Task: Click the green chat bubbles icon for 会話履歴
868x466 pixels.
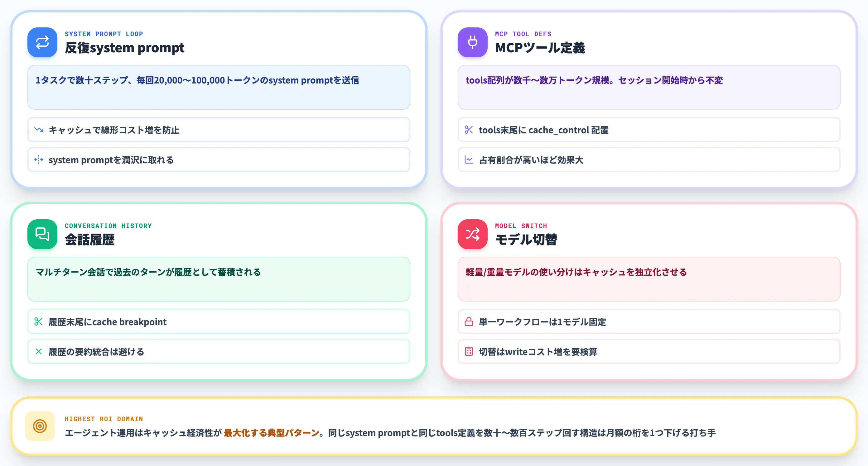Action: (x=42, y=234)
